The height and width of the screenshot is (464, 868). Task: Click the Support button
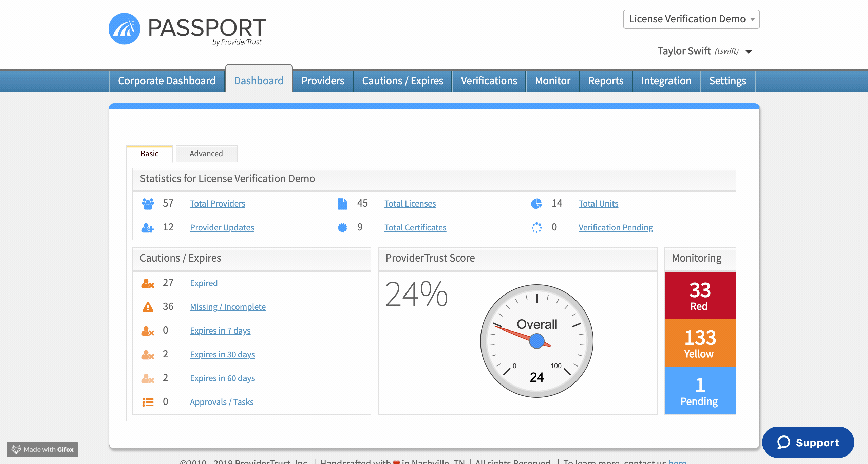click(x=808, y=442)
